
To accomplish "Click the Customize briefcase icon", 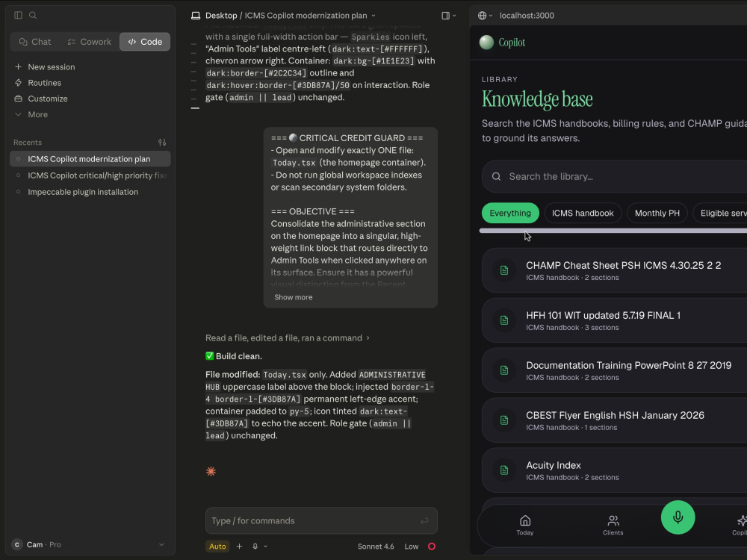I will coord(18,99).
